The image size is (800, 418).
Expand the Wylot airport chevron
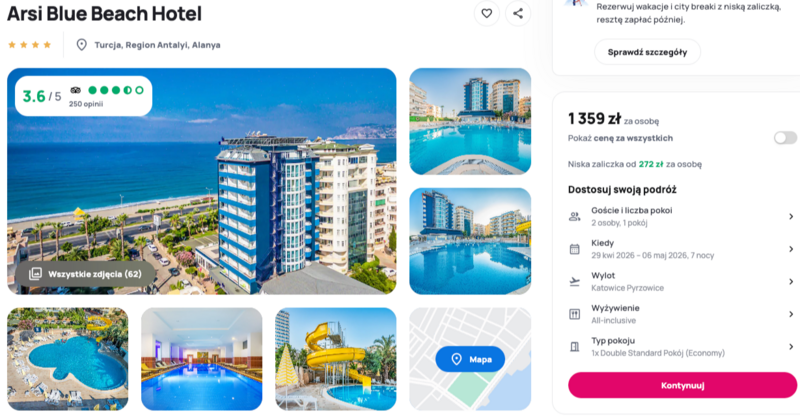click(791, 282)
